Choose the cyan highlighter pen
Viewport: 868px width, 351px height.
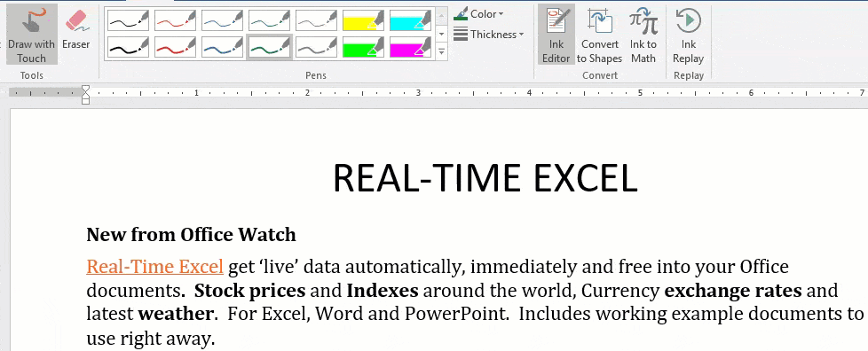pyautogui.click(x=410, y=21)
